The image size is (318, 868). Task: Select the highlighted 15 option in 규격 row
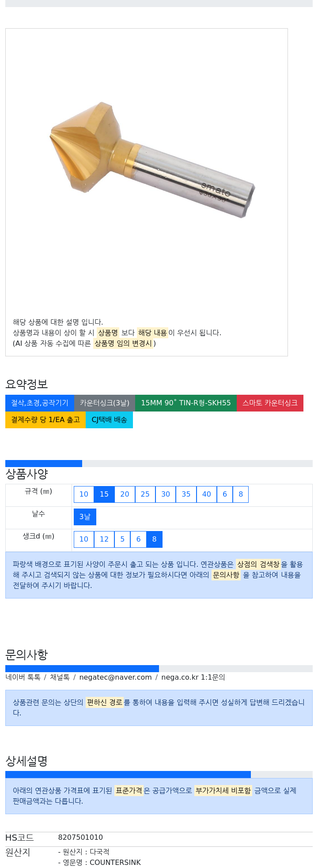[x=104, y=494]
